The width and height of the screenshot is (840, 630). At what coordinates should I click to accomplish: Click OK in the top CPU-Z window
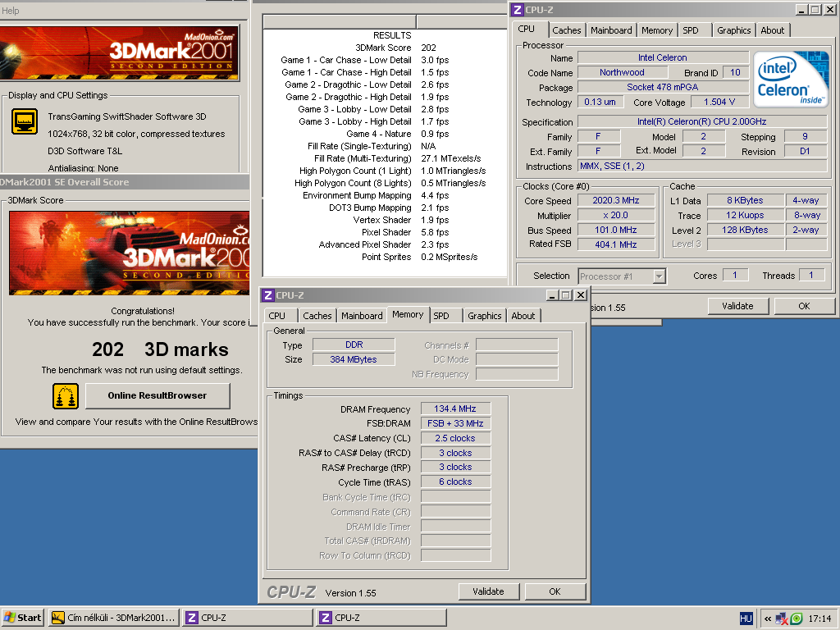pyautogui.click(x=804, y=306)
